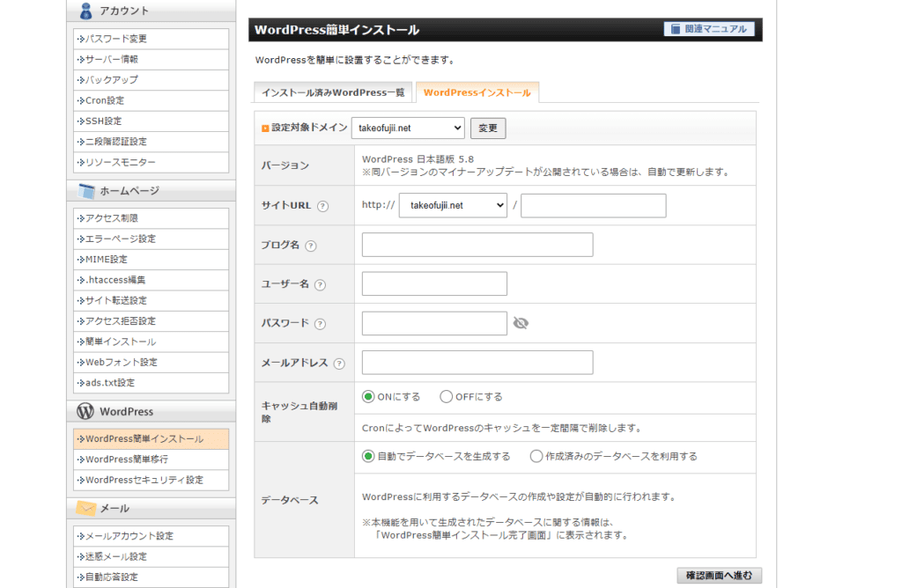Open Webフォント設定 in sidebar
This screenshot has height=588, width=902.
(151, 362)
